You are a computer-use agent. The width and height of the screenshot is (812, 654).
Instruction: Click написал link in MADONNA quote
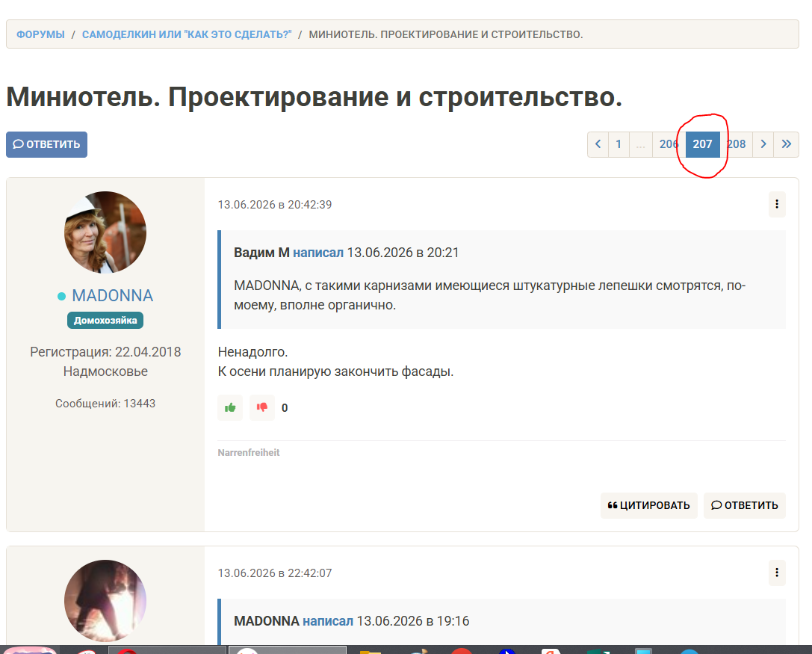pos(328,621)
